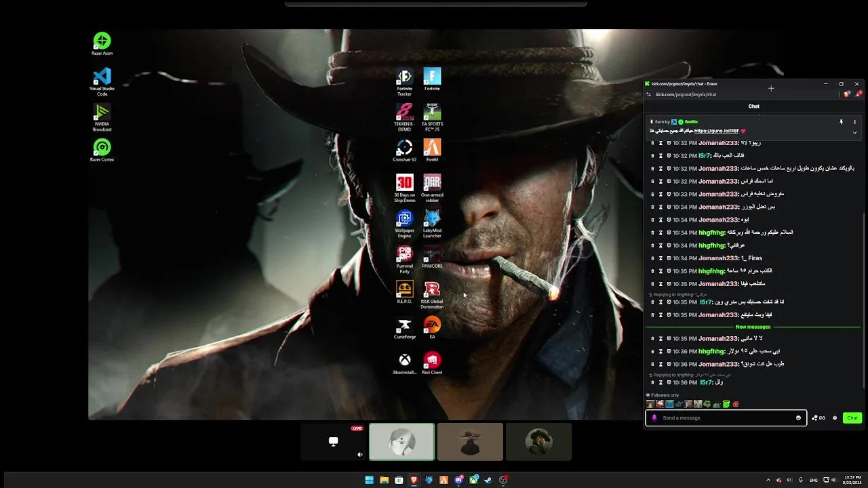
Task: Click the kick.com popout address bar URL
Action: point(686,94)
